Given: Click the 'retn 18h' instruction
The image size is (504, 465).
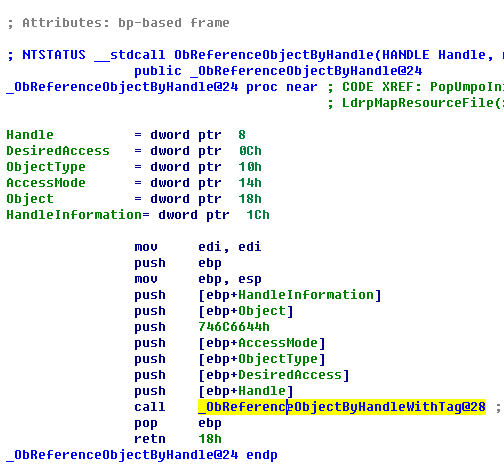Looking at the screenshot, I should (x=178, y=439).
